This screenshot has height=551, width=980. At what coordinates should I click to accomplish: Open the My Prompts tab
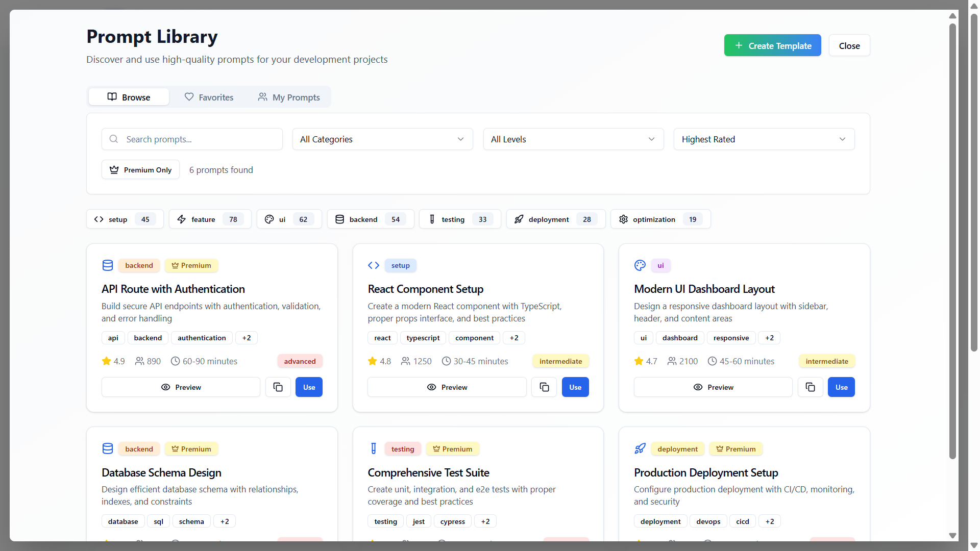pos(289,97)
